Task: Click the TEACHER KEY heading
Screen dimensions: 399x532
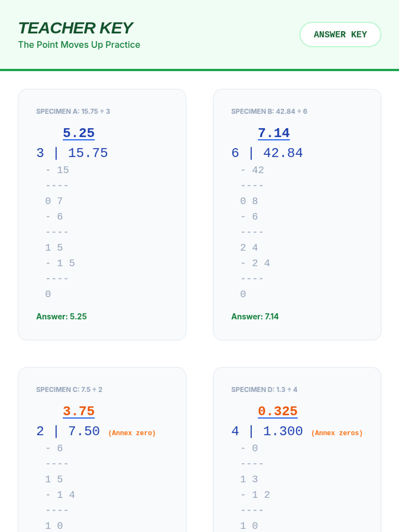Action: point(75,28)
